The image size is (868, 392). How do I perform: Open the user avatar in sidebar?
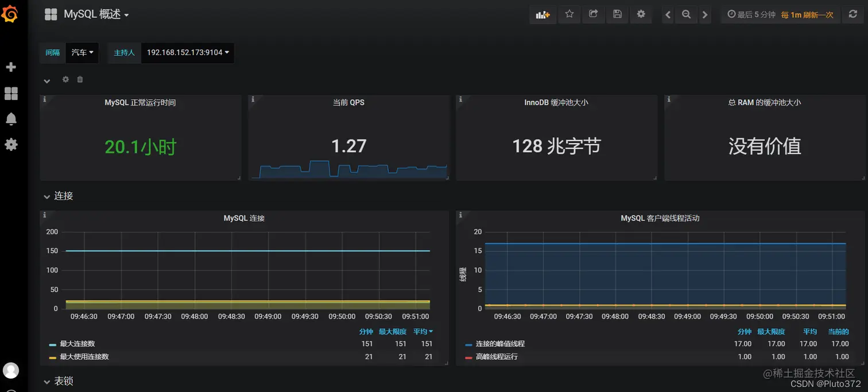(11, 370)
